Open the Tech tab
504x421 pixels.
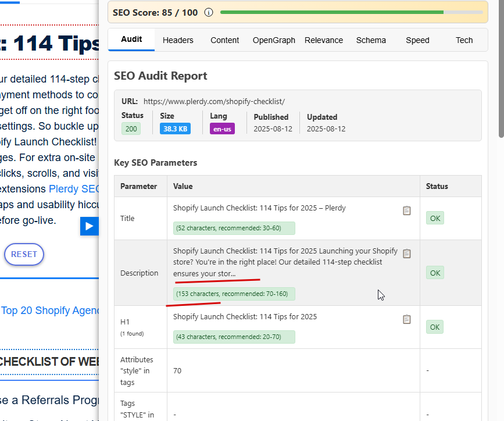464,40
